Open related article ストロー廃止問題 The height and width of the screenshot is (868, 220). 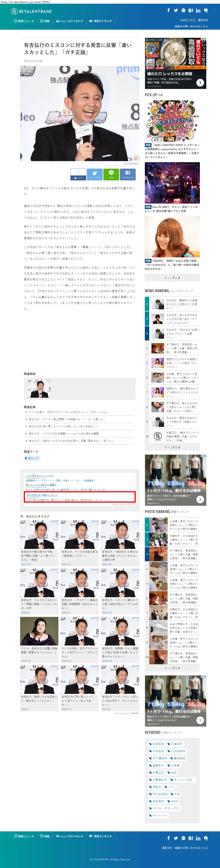click(x=67, y=419)
